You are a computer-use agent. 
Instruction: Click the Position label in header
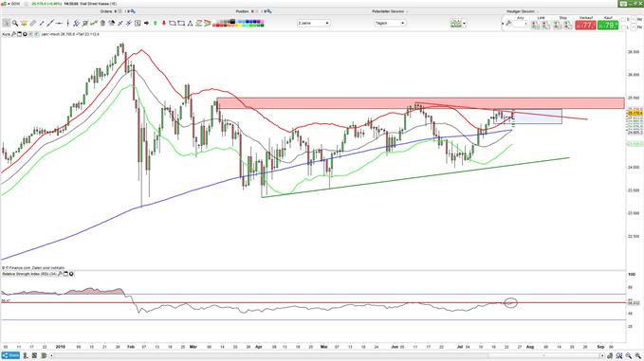242,11
